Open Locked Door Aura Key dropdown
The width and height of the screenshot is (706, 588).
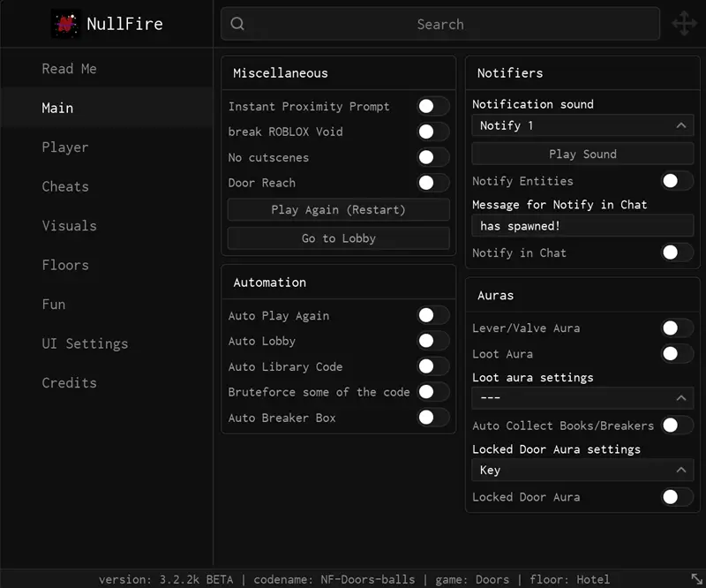[582, 470]
